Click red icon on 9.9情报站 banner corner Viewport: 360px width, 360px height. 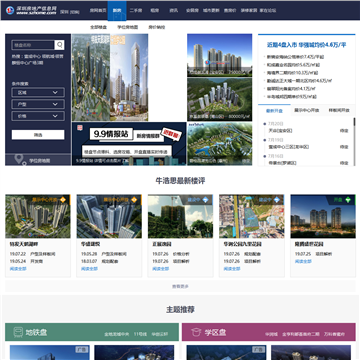click(x=80, y=128)
